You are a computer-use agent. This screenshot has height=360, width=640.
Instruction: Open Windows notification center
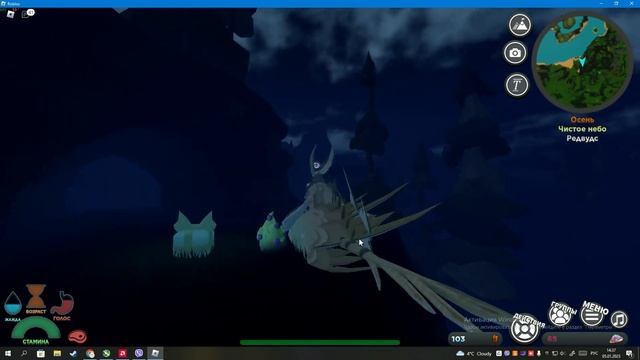(630, 353)
